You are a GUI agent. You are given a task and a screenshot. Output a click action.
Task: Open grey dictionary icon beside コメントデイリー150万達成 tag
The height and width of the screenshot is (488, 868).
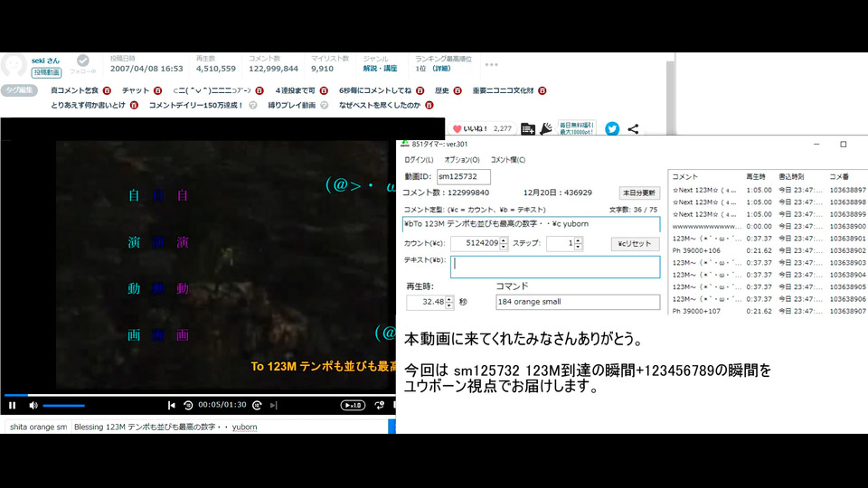253,105
